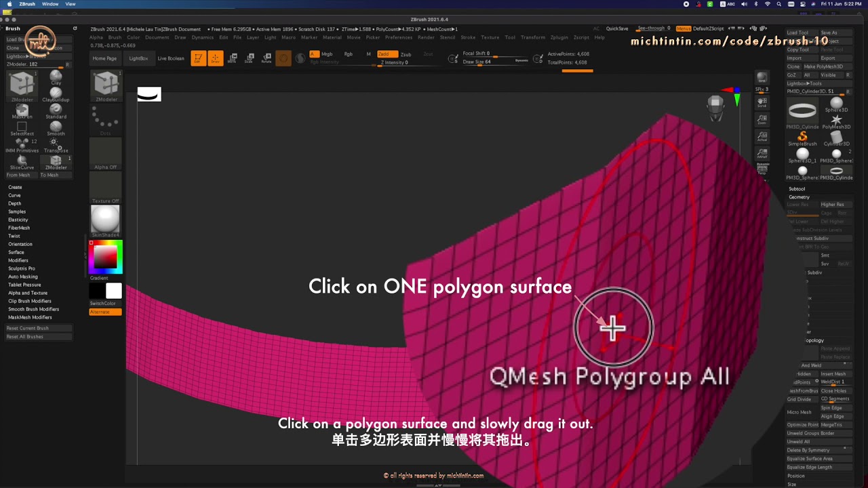The height and width of the screenshot is (488, 868).
Task: Toggle Live Boolean mode
Action: click(171, 58)
